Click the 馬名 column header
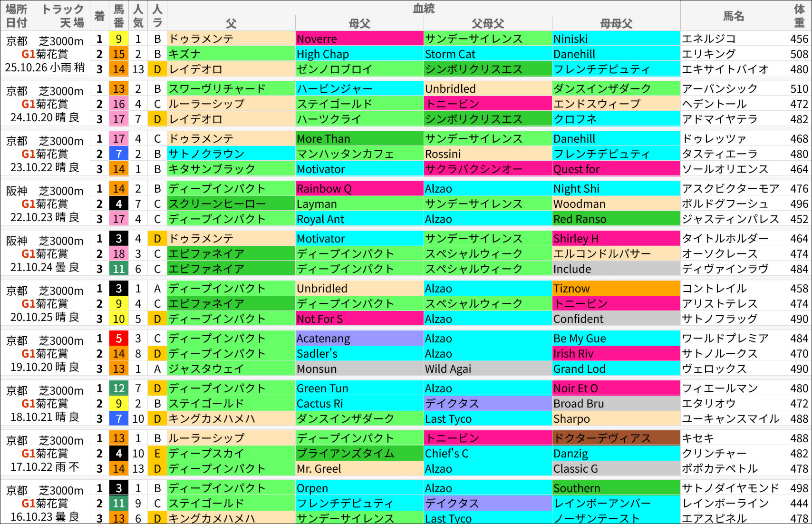The height and width of the screenshot is (524, 812). pos(734,16)
